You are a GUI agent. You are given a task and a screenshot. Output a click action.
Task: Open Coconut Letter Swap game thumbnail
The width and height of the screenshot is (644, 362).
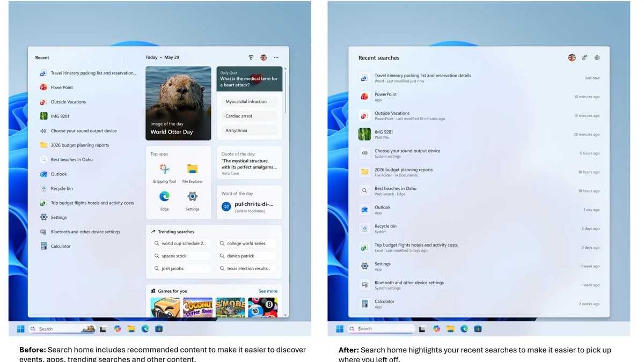click(x=197, y=307)
